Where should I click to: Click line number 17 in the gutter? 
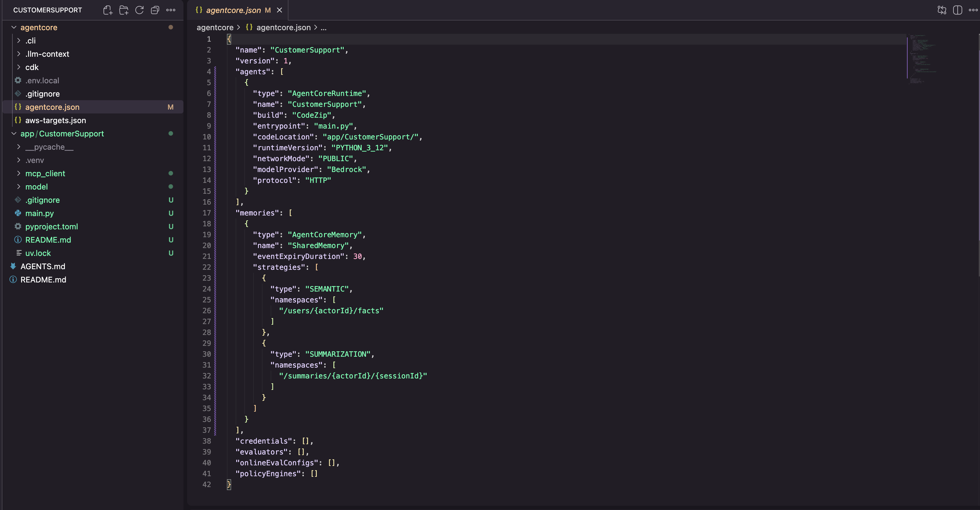[x=207, y=213]
